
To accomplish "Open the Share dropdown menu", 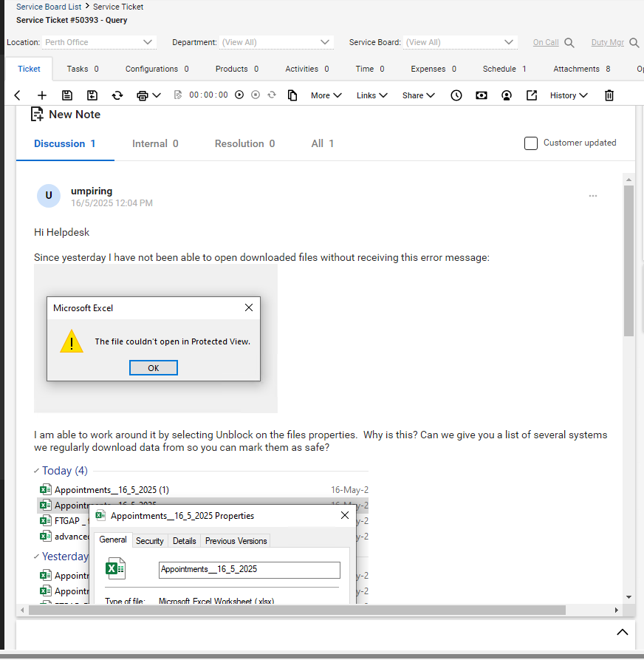I will (x=418, y=95).
